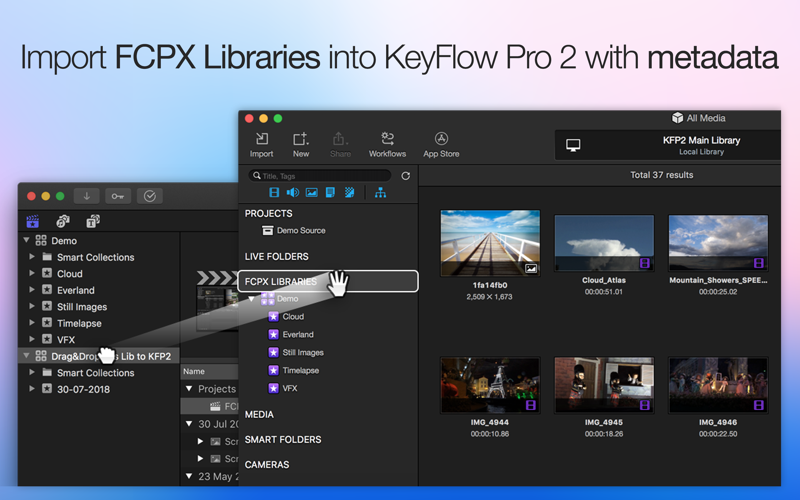The height and width of the screenshot is (500, 800).
Task: Click the refresh icon beside search field
Action: pos(406,176)
